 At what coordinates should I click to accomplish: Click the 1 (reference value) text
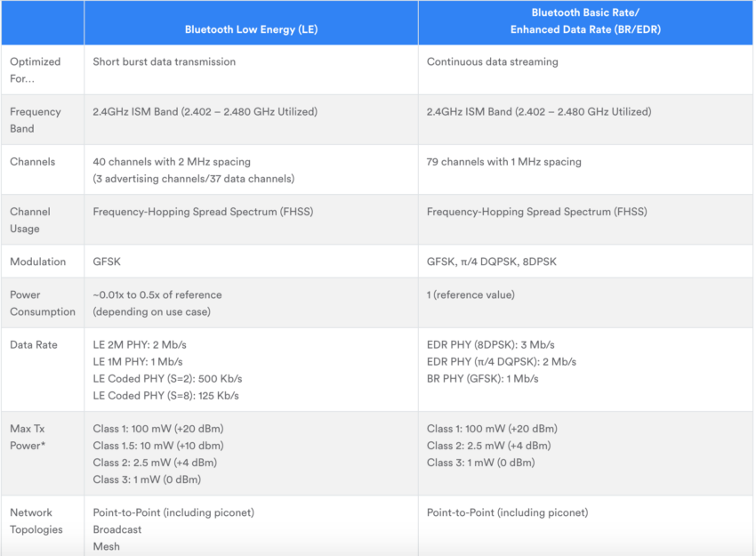[470, 294]
